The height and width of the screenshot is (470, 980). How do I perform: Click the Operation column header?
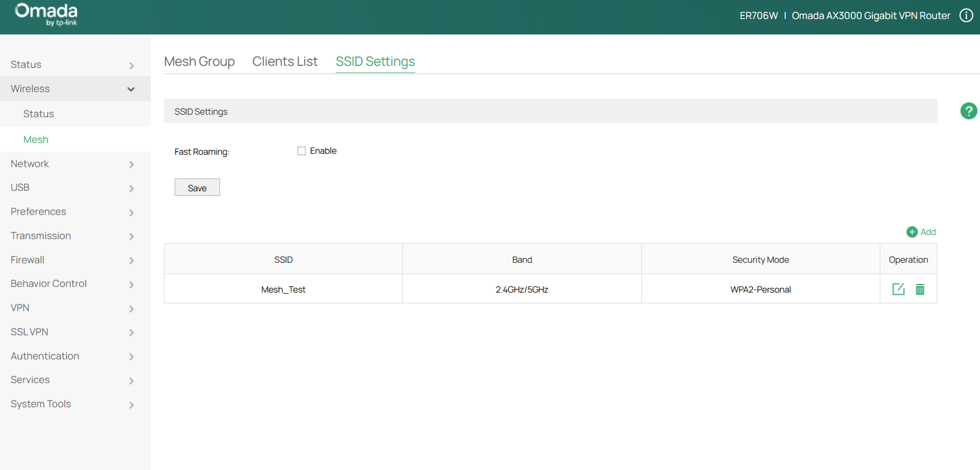coord(909,259)
